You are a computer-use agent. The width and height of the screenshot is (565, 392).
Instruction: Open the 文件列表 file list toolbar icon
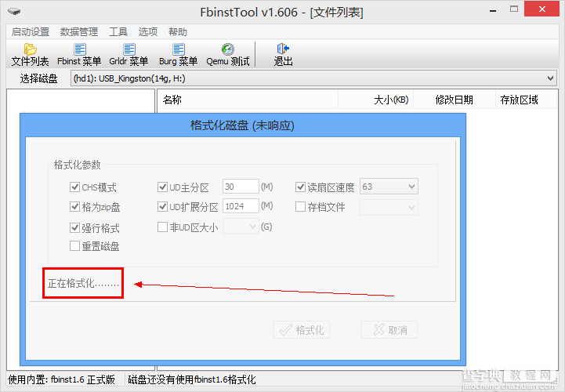[x=31, y=54]
